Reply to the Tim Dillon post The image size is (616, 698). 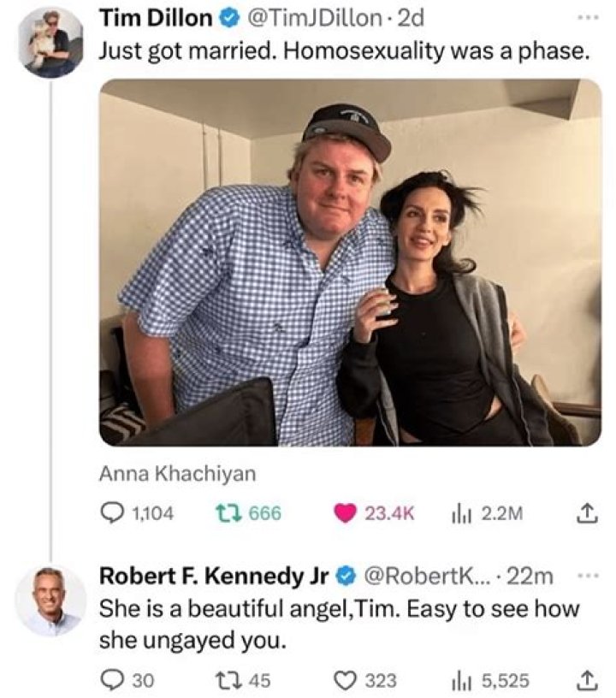tap(114, 513)
